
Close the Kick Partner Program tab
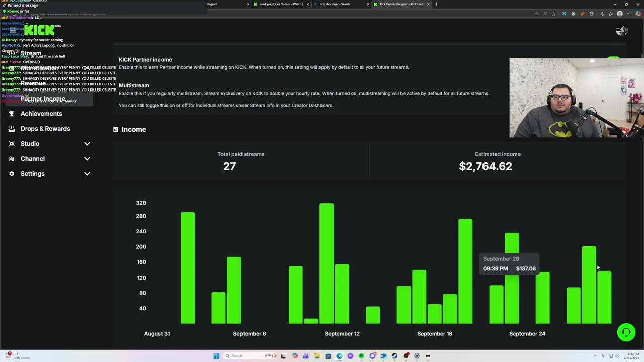[x=428, y=4]
